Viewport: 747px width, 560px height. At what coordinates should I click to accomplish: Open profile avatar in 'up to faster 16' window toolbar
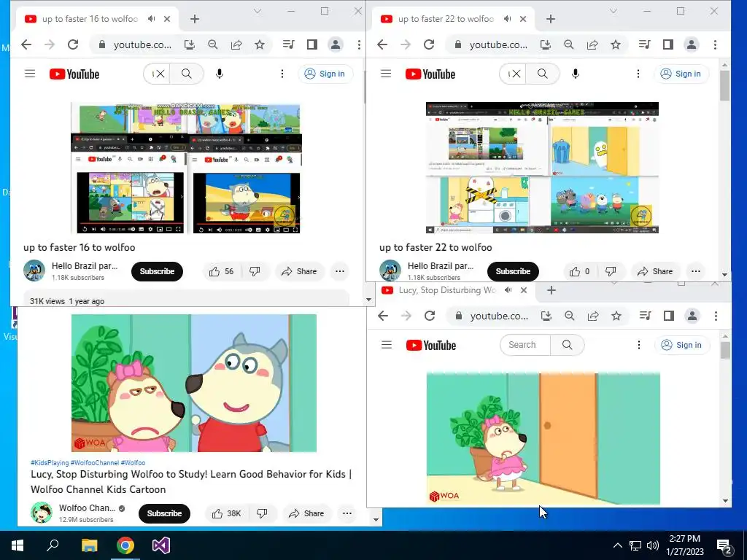(x=336, y=44)
